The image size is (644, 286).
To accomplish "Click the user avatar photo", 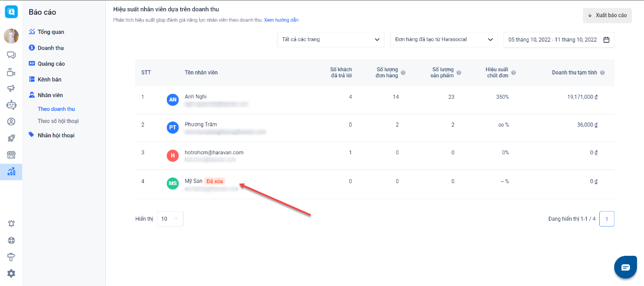I will (11, 36).
